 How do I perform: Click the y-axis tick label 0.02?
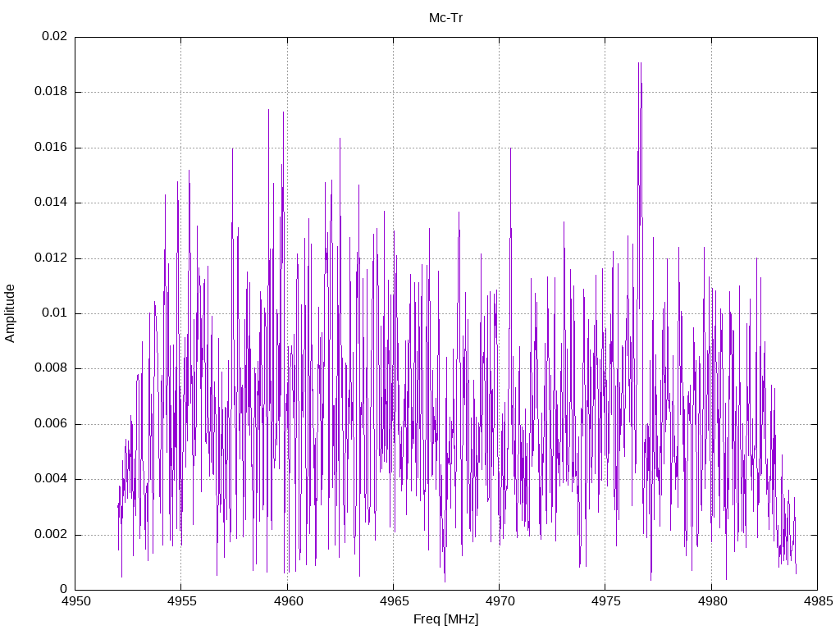point(55,36)
